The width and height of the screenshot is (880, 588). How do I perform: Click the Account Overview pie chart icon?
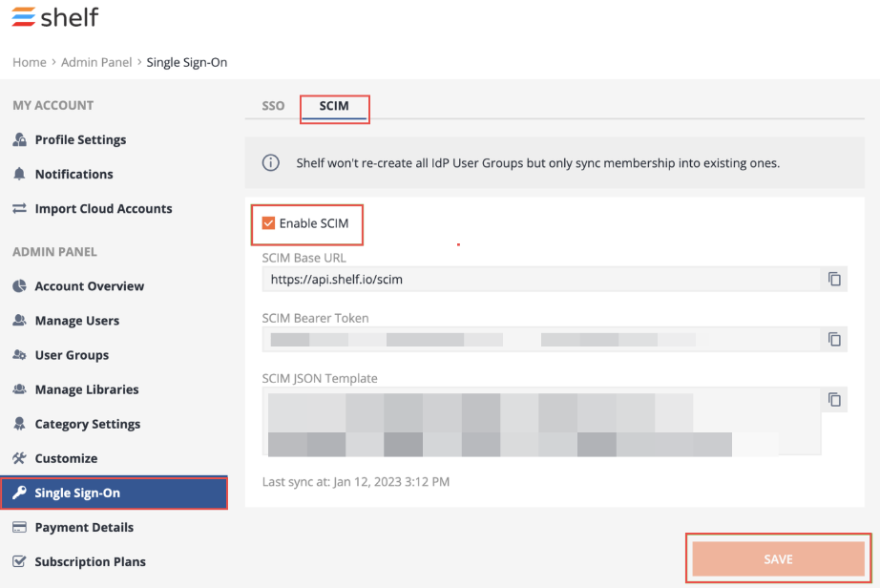pos(20,286)
